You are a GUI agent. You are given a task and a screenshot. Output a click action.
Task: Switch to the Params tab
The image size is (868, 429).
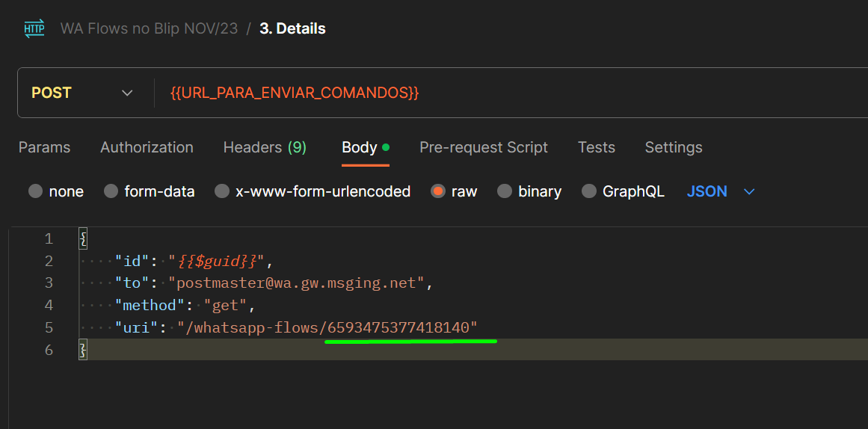(44, 147)
